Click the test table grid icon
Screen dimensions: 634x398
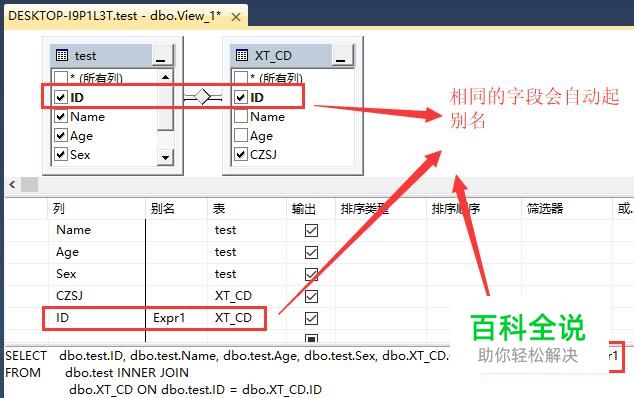(x=62, y=55)
